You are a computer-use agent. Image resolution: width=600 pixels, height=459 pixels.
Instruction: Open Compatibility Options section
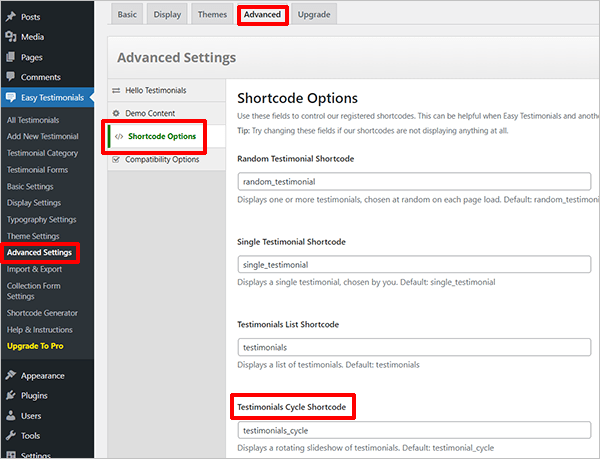(x=167, y=159)
